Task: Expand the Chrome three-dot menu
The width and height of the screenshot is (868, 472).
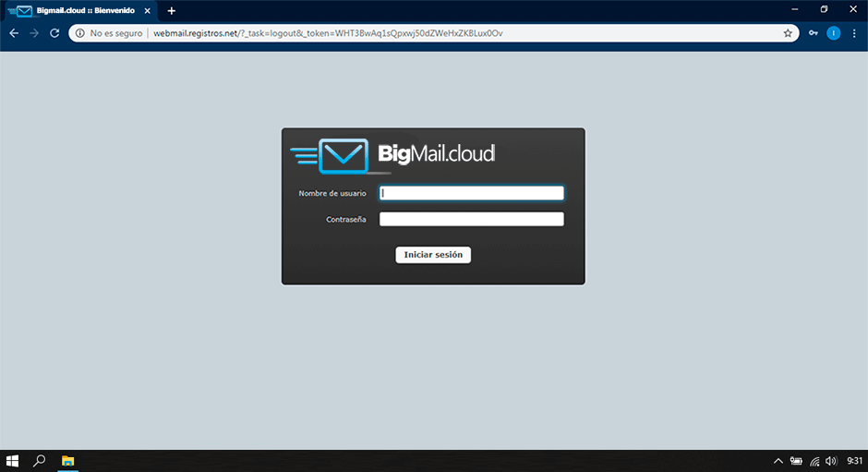Action: click(x=855, y=32)
